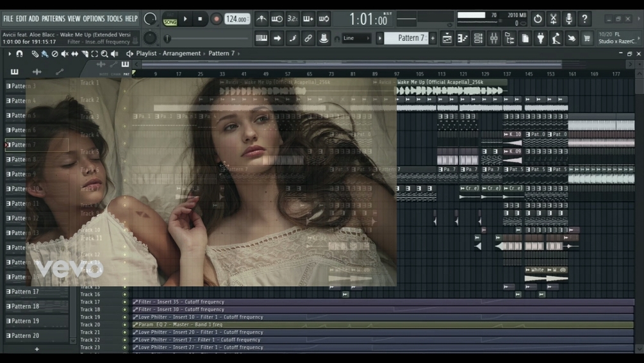Open pattern selector arrow left of Pattern 7
Screen dimensions: 644x363
tap(380, 38)
